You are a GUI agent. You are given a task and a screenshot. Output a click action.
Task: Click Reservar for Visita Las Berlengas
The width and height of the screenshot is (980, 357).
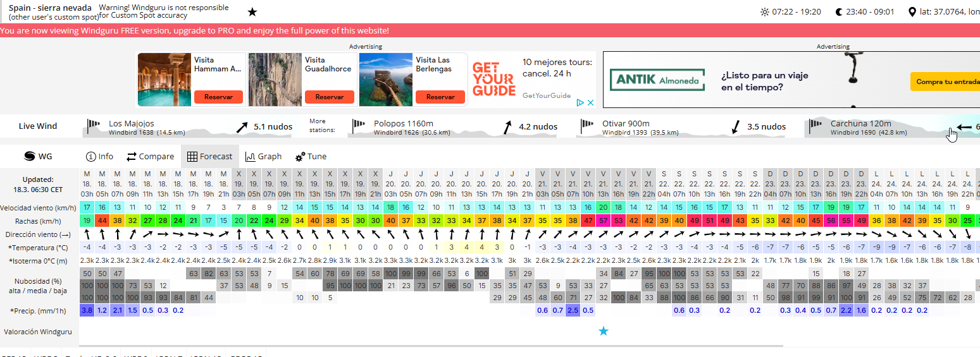click(x=440, y=97)
